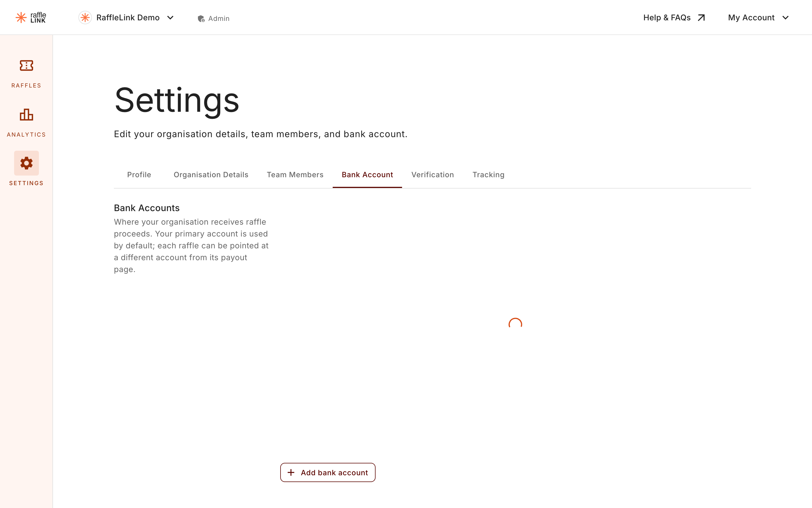Click the RAFFLES sidebar label

(x=27, y=85)
